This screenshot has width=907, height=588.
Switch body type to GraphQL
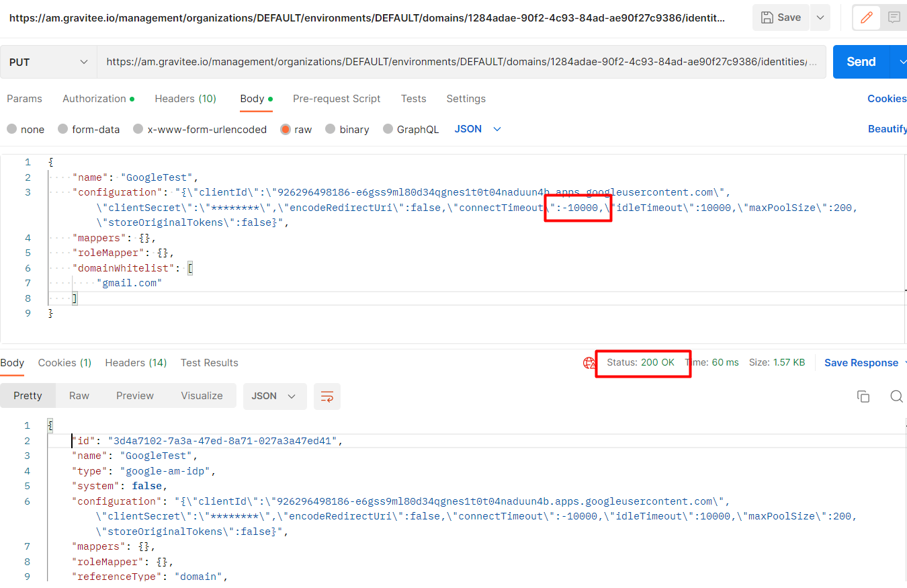tap(411, 129)
